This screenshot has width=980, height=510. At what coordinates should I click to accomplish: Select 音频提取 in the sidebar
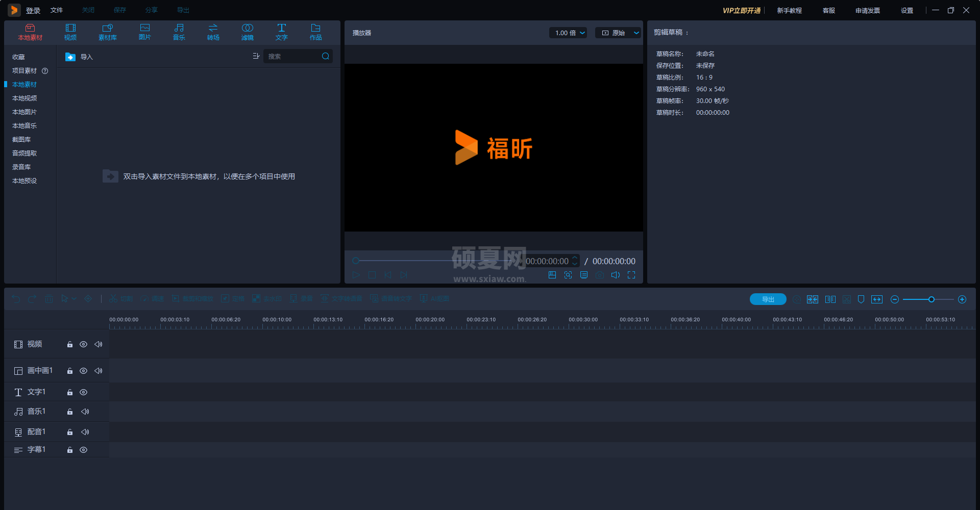(x=24, y=154)
